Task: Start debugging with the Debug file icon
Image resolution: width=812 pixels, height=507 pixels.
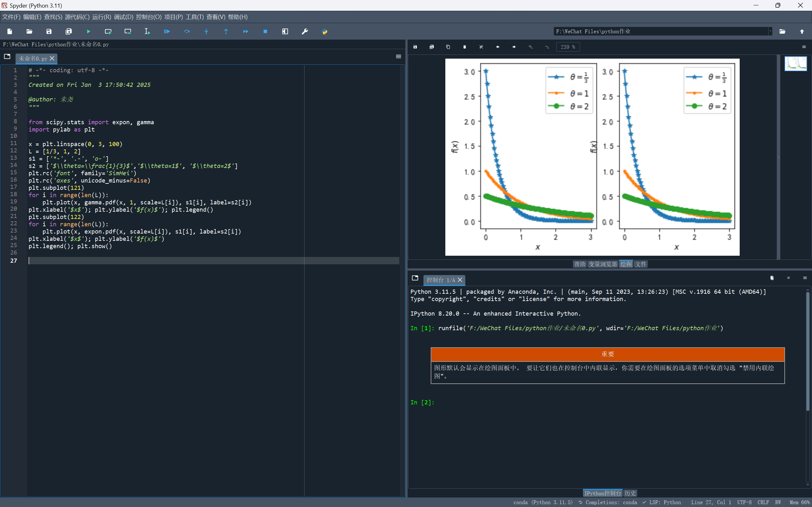Action: [167, 31]
